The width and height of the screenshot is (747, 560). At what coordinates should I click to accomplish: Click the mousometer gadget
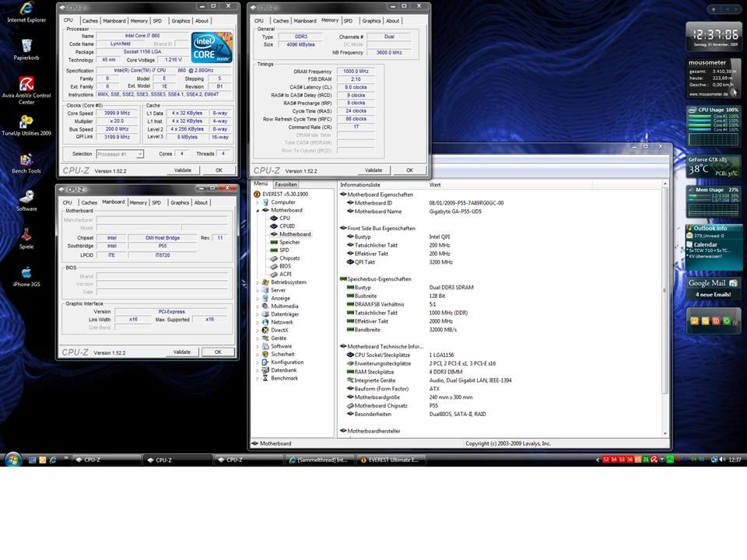coord(714,78)
